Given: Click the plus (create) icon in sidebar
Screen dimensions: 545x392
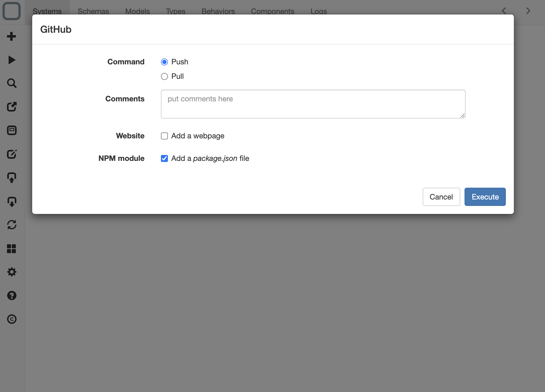Looking at the screenshot, I should (12, 36).
